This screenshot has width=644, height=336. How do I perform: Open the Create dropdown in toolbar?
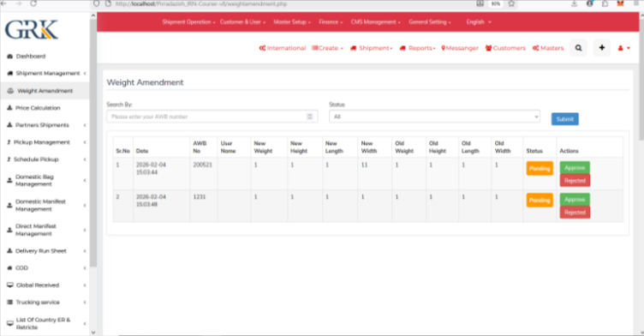[x=327, y=48]
